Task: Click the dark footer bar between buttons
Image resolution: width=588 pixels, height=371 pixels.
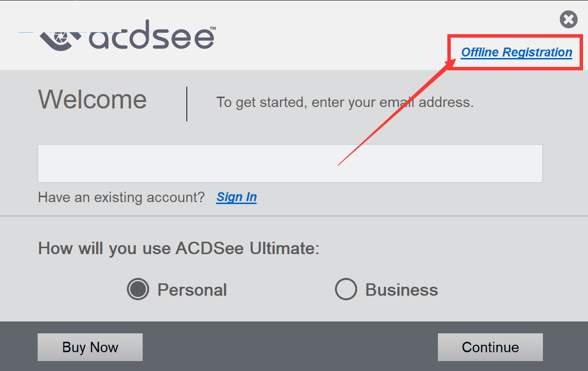Action: [290, 347]
